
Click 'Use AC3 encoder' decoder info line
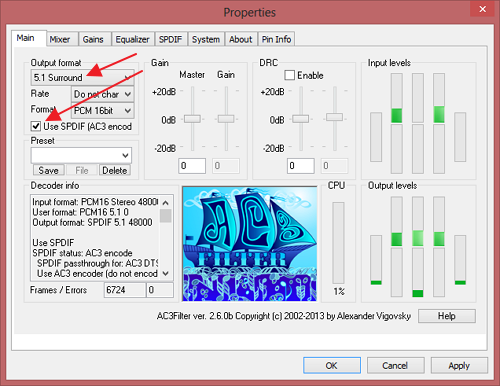pos(97,274)
